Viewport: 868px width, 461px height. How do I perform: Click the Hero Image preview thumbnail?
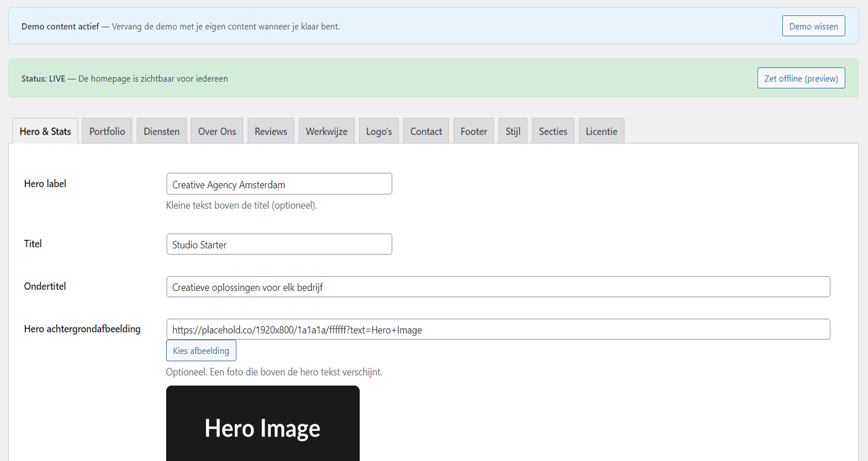(263, 425)
